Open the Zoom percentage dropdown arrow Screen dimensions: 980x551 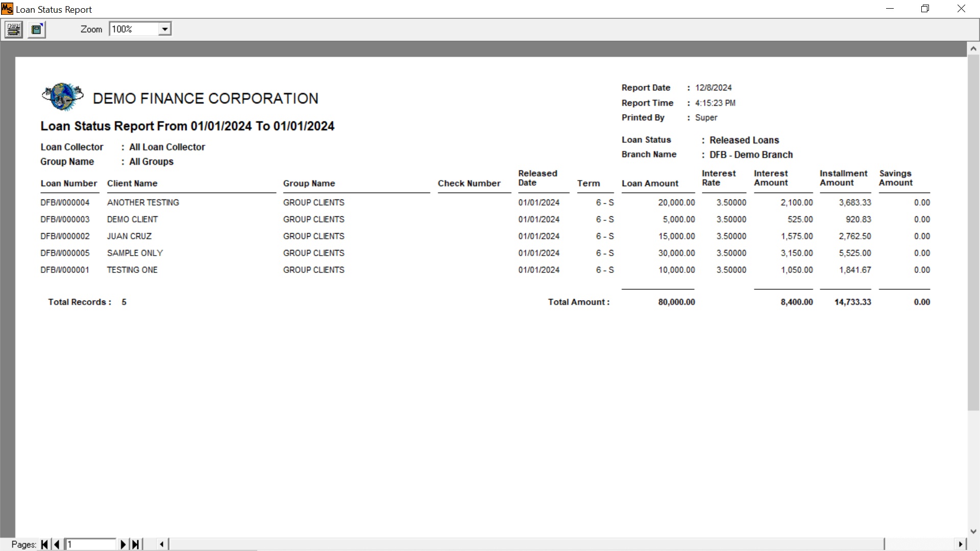[164, 30]
